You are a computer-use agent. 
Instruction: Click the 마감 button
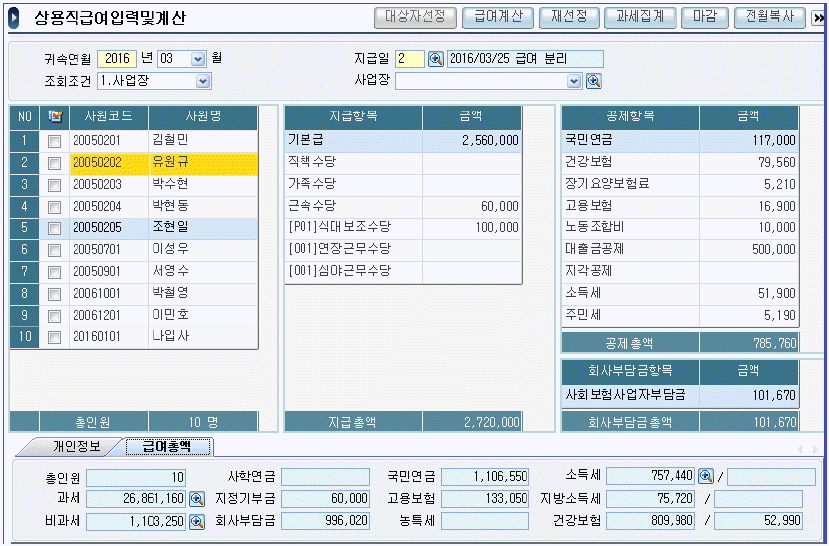pyautogui.click(x=704, y=17)
